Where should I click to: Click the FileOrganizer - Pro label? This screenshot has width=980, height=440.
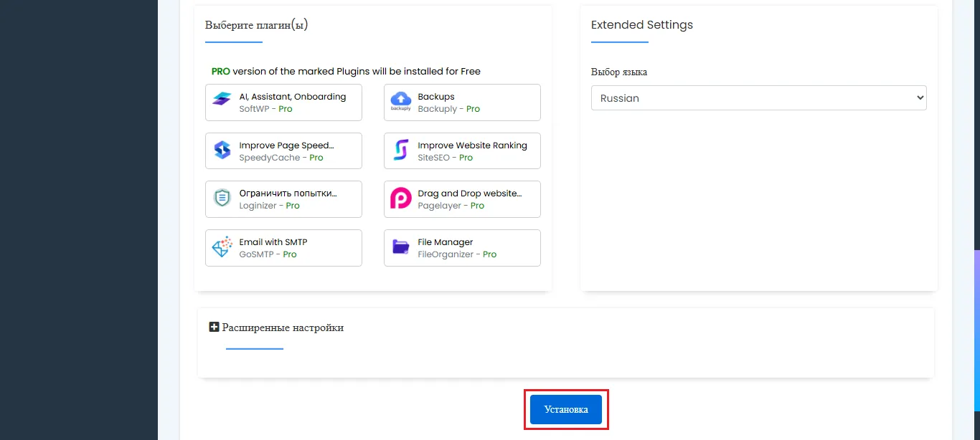[458, 254]
